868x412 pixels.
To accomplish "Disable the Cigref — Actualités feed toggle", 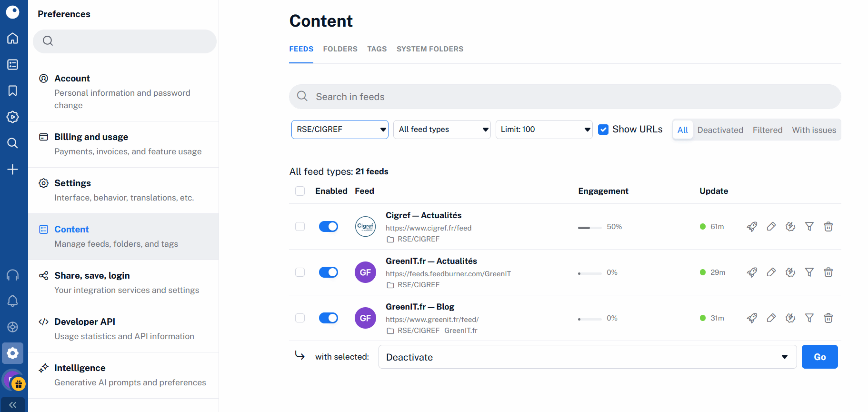I will (328, 227).
